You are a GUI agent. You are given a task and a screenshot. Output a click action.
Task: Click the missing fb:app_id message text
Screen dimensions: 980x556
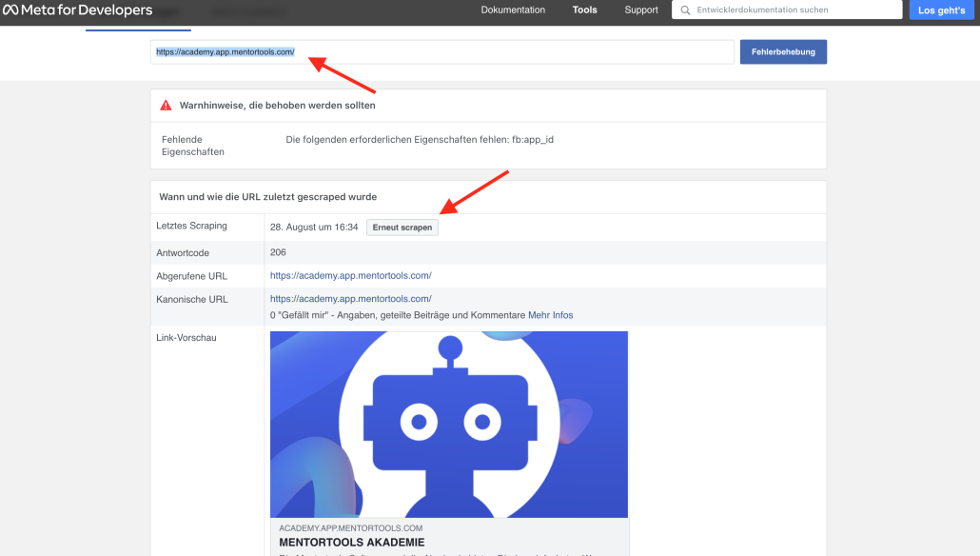pyautogui.click(x=420, y=139)
